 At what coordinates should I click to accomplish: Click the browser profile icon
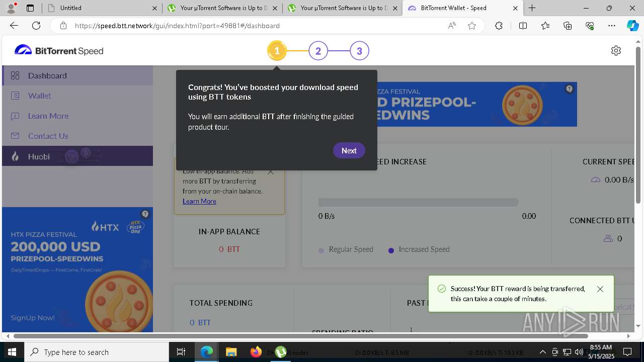point(12,8)
